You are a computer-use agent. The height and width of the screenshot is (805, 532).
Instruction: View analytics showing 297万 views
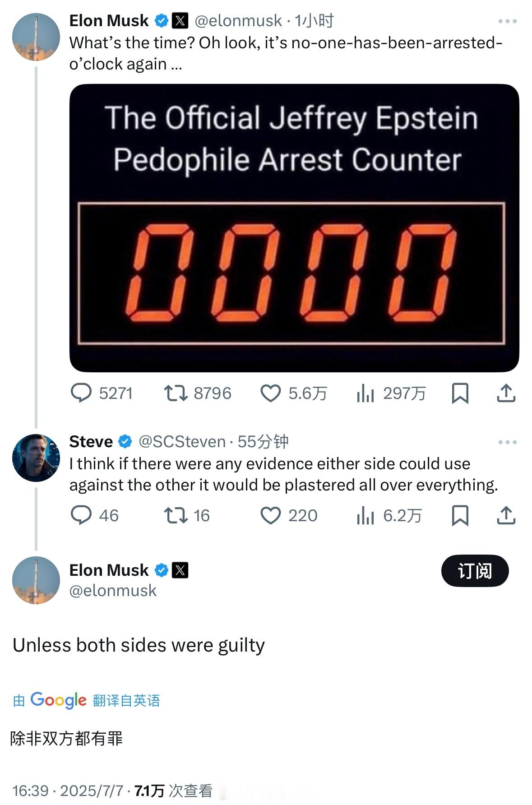point(391,393)
